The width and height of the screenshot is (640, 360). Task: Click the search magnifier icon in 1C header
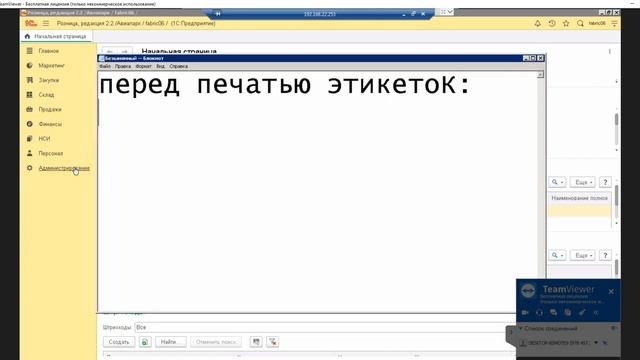[x=580, y=24]
